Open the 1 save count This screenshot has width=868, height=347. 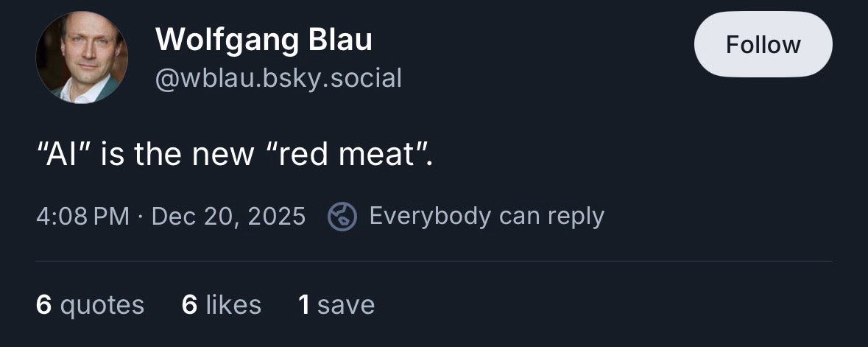(336, 304)
